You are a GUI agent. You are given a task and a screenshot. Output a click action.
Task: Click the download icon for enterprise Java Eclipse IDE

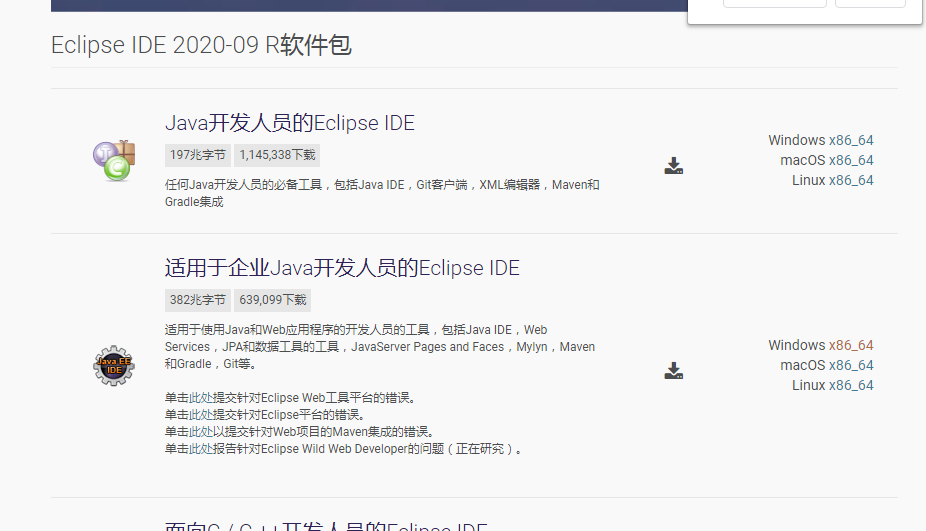coord(673,371)
